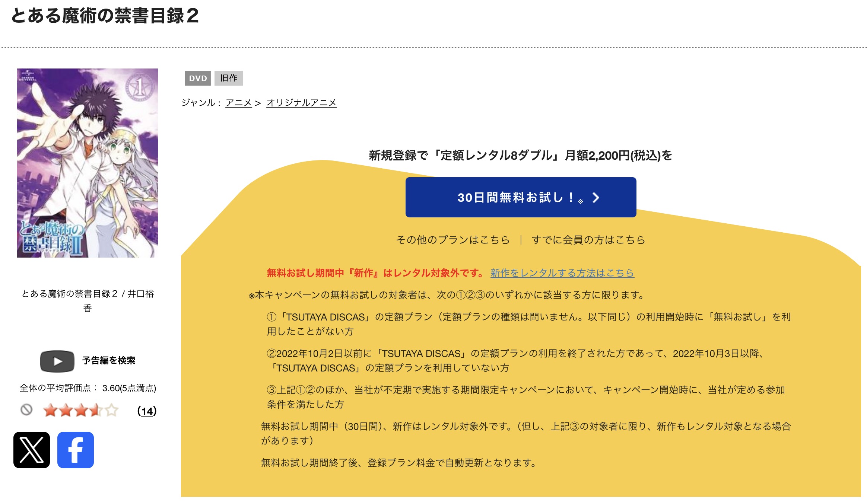867x504 pixels.
Task: Click condition ③ text starting 上記①②のほか
Action: pos(526,397)
